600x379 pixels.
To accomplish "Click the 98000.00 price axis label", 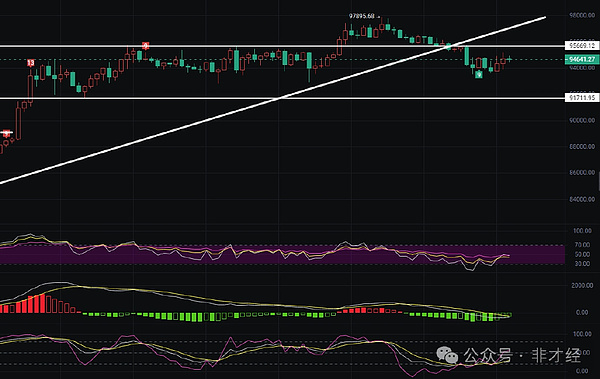I will coord(582,15).
